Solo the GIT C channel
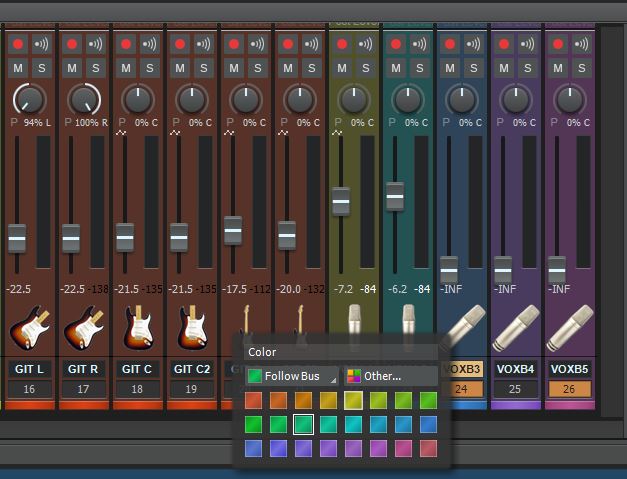Viewport: 627px width, 479px height. click(x=150, y=68)
